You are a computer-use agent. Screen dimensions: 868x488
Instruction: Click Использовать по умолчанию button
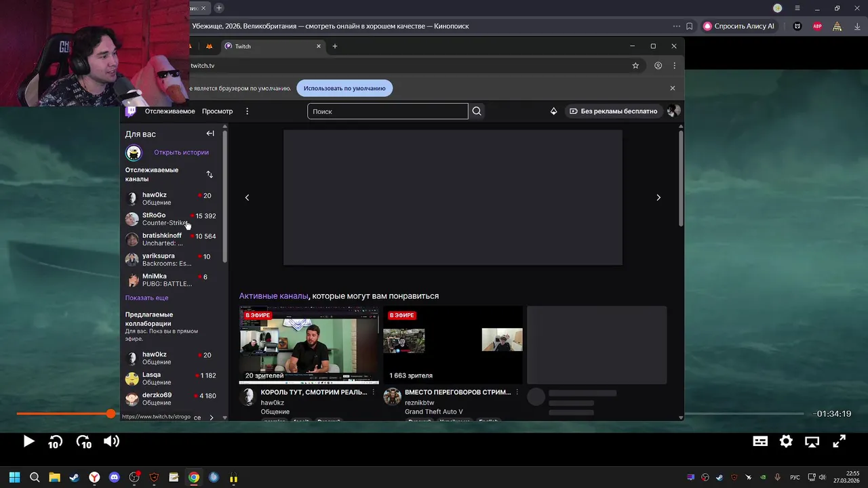[x=344, y=88]
